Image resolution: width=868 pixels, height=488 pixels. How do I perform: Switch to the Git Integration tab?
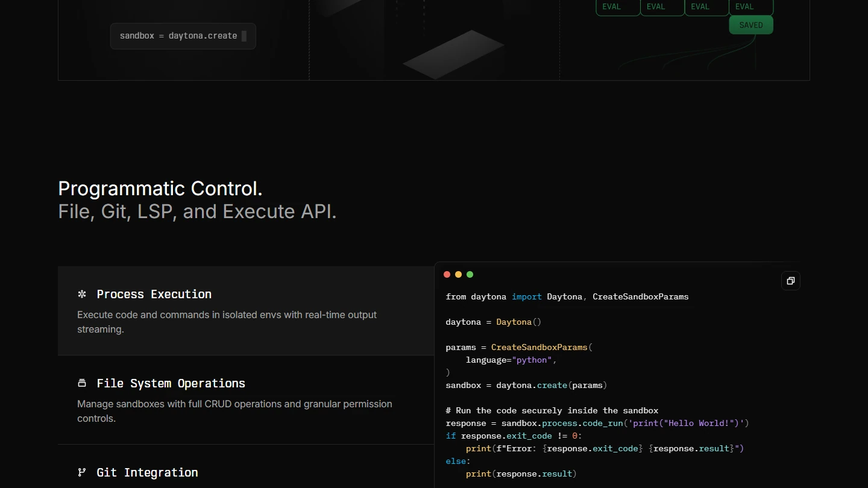tap(147, 472)
